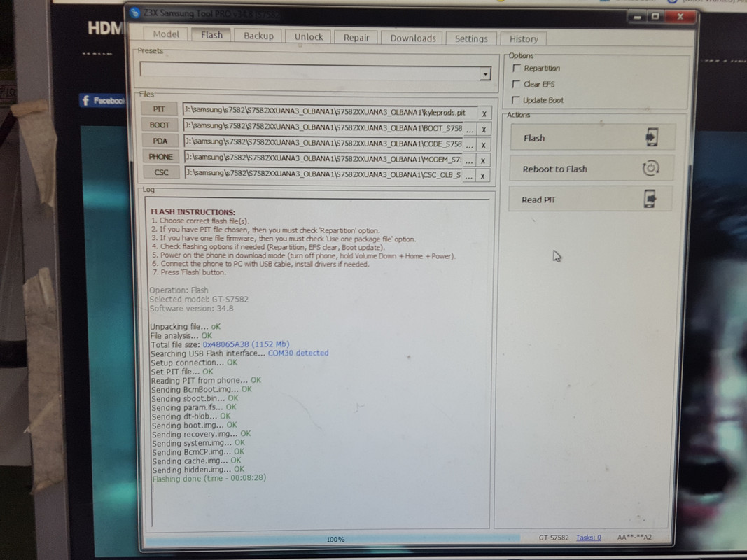This screenshot has width=747, height=560.
Task: Click the circular reboot icon
Action: tap(651, 168)
